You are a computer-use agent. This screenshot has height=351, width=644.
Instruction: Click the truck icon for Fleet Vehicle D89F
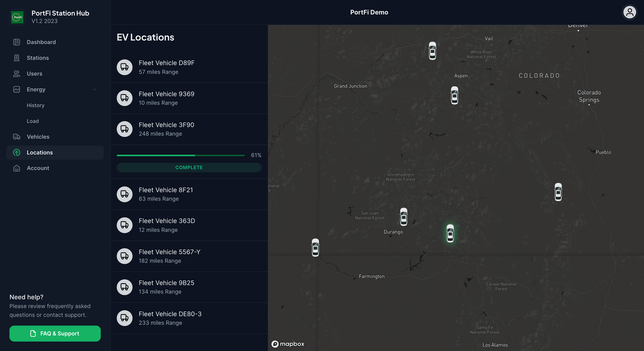[125, 67]
